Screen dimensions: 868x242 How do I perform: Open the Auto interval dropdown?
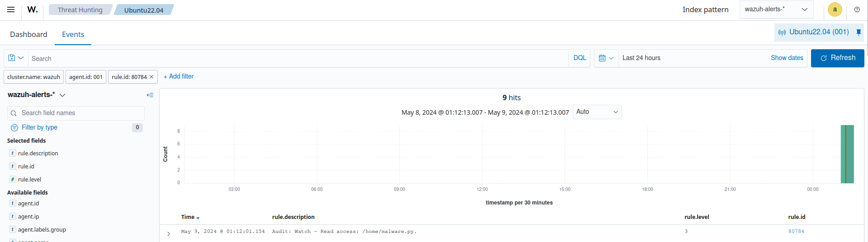[x=597, y=112]
